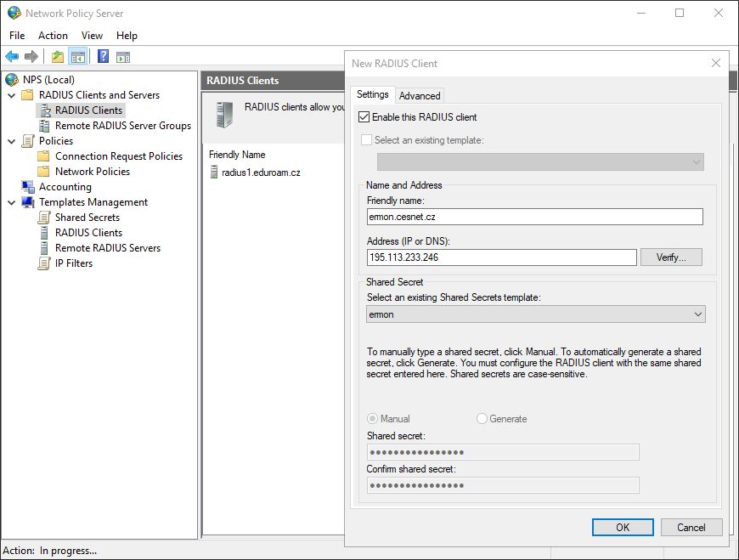739x560 pixels.
Task: Select radius1.eduroam.cz in the clients list
Action: pyautogui.click(x=261, y=173)
